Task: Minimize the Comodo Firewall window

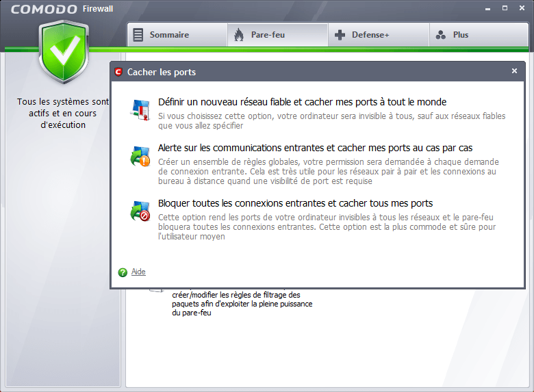Action: (x=487, y=8)
